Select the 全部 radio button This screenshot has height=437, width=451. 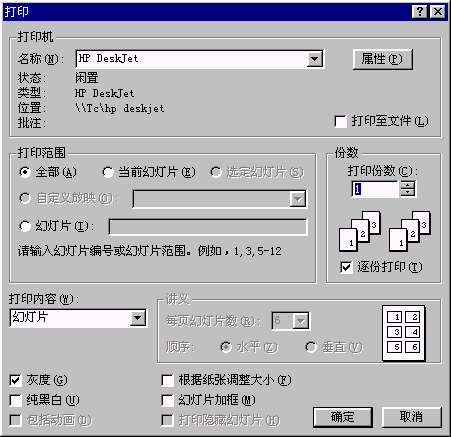pos(25,172)
